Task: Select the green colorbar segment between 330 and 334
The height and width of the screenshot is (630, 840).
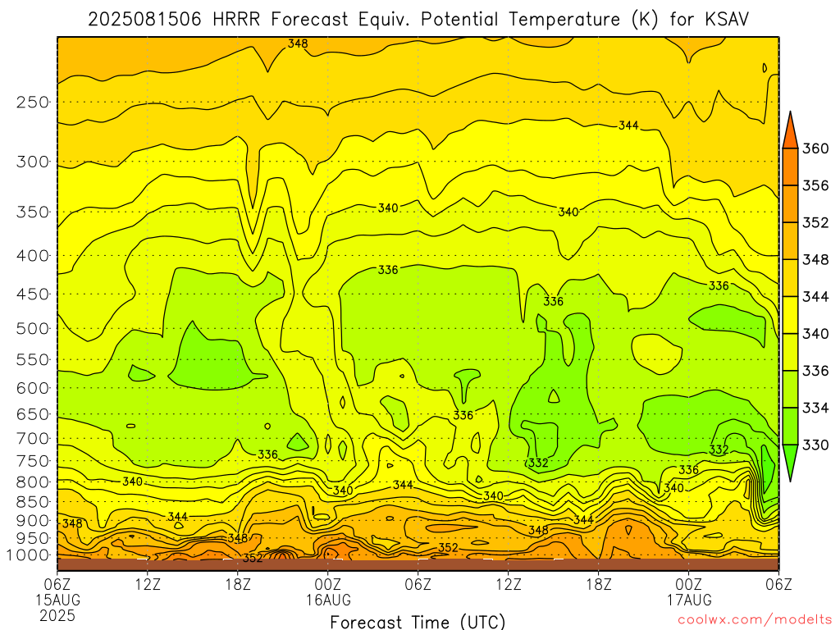Action: pos(790,427)
